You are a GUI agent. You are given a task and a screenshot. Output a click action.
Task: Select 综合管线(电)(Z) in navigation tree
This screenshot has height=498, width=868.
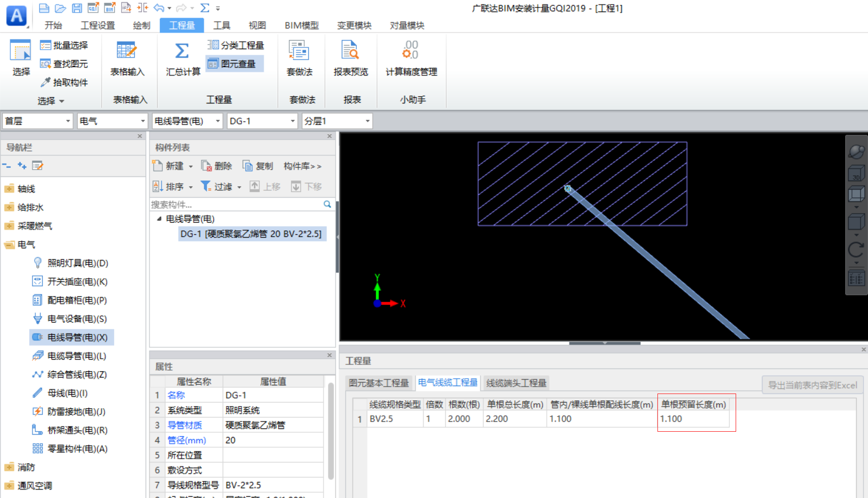[77, 374]
